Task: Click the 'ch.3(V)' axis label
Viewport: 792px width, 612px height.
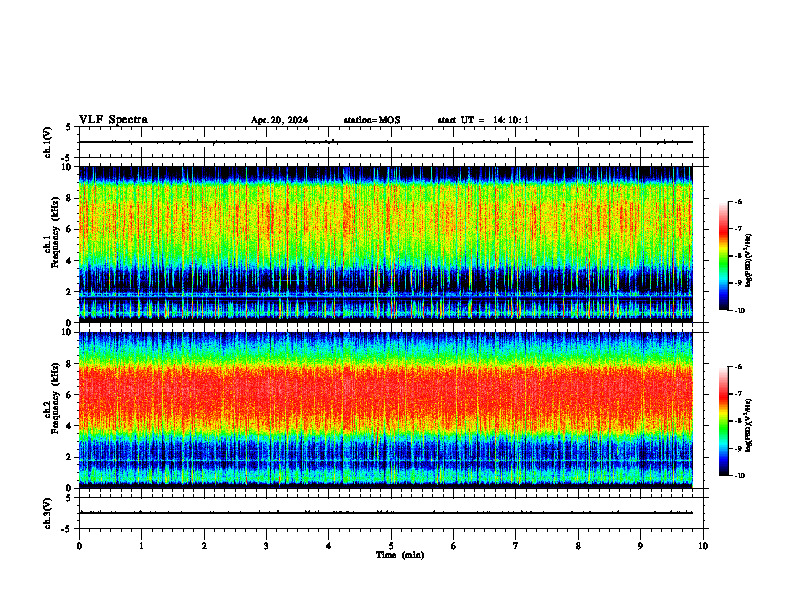Action: pos(48,513)
